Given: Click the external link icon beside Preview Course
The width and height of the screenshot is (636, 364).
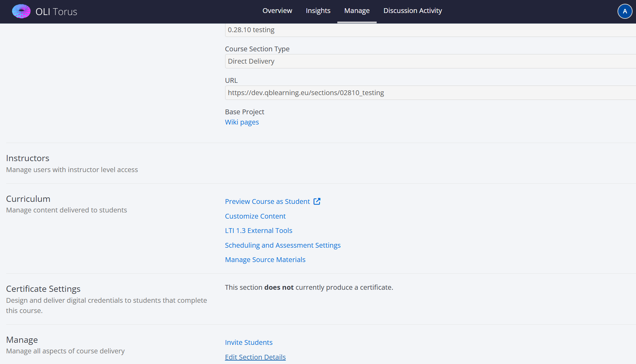Looking at the screenshot, I should [x=317, y=201].
